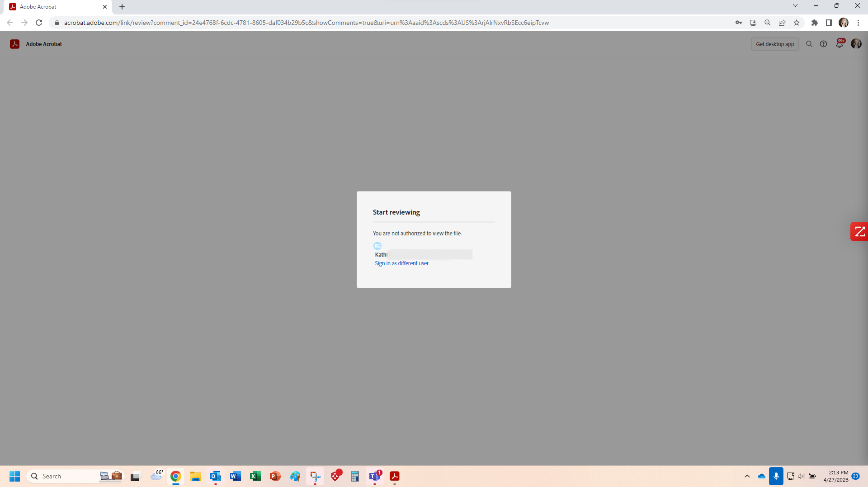Image resolution: width=868 pixels, height=487 pixels.
Task: Click Sign in as different user
Action: (401, 263)
